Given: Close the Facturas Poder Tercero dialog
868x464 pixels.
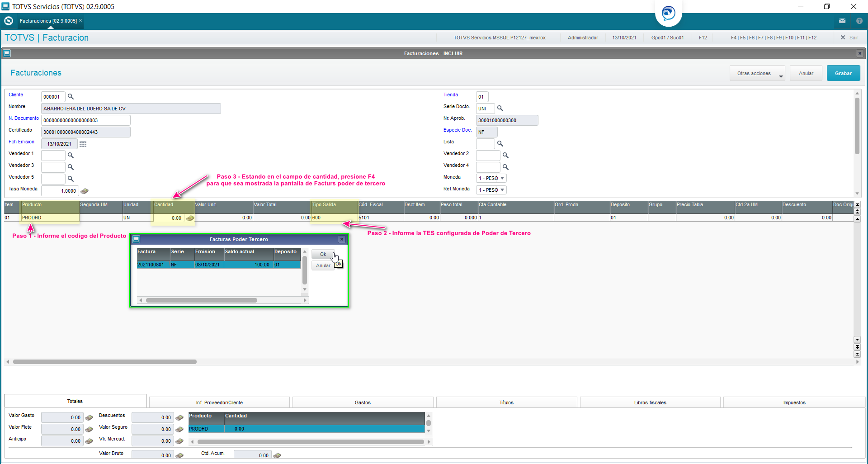Looking at the screenshot, I should click(342, 239).
